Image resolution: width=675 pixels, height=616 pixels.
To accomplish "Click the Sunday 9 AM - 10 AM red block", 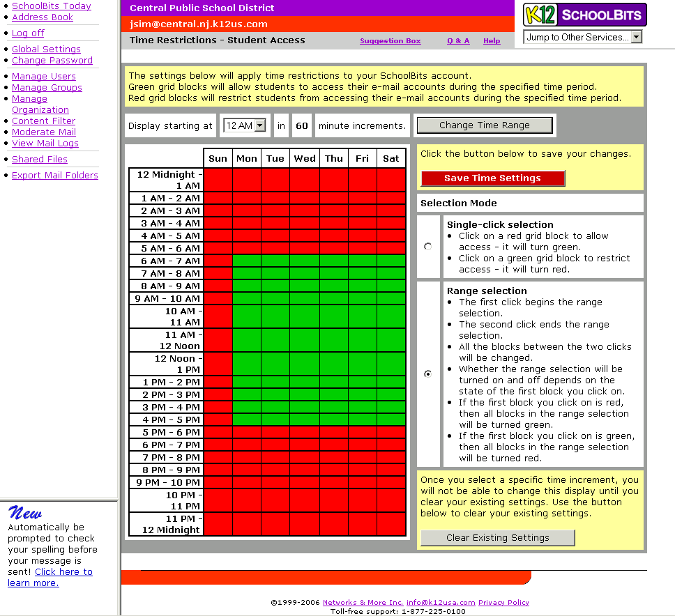I will tap(218, 298).
